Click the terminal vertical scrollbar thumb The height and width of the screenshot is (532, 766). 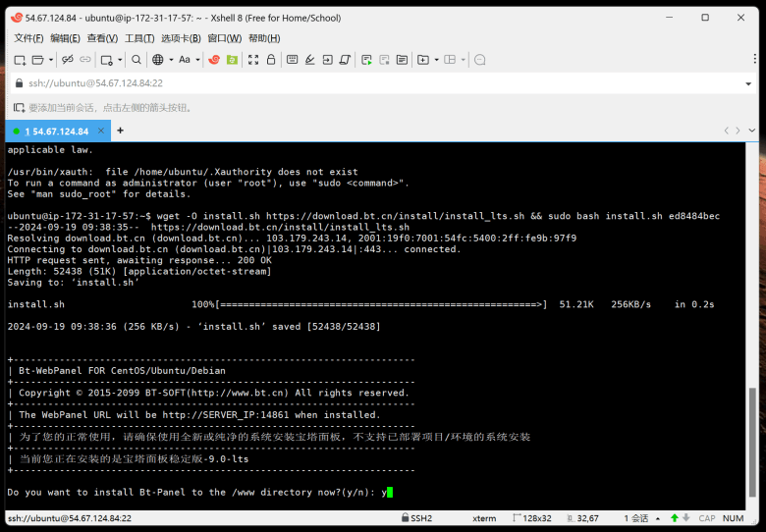[x=752, y=442]
